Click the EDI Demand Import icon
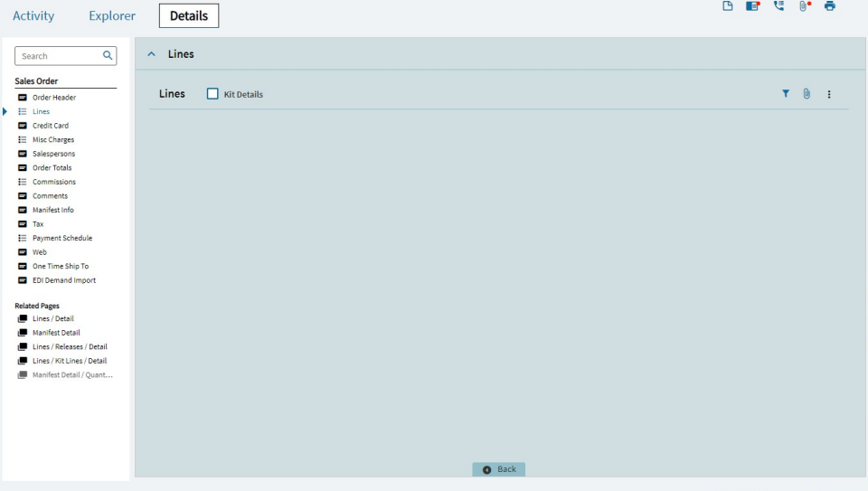868x491 pixels. click(x=22, y=280)
